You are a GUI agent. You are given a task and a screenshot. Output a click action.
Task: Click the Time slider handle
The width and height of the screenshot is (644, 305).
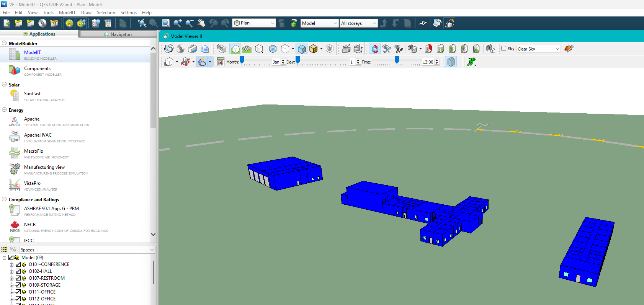coord(397,60)
